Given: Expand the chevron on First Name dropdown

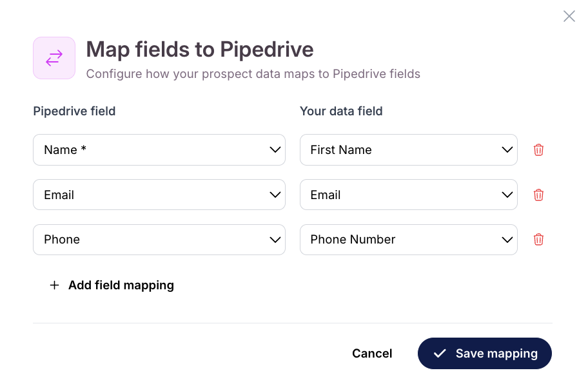Looking at the screenshot, I should point(507,150).
